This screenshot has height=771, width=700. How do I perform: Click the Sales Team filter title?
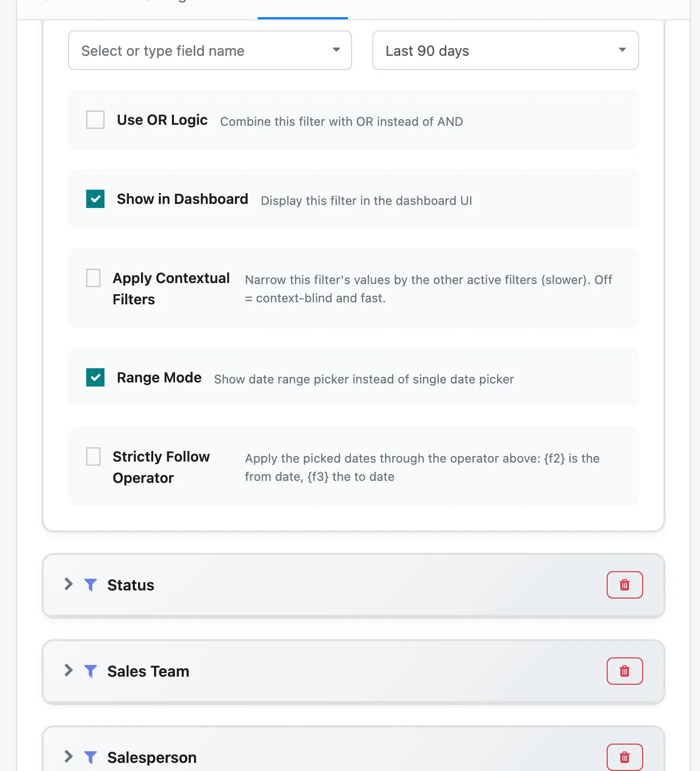point(148,671)
